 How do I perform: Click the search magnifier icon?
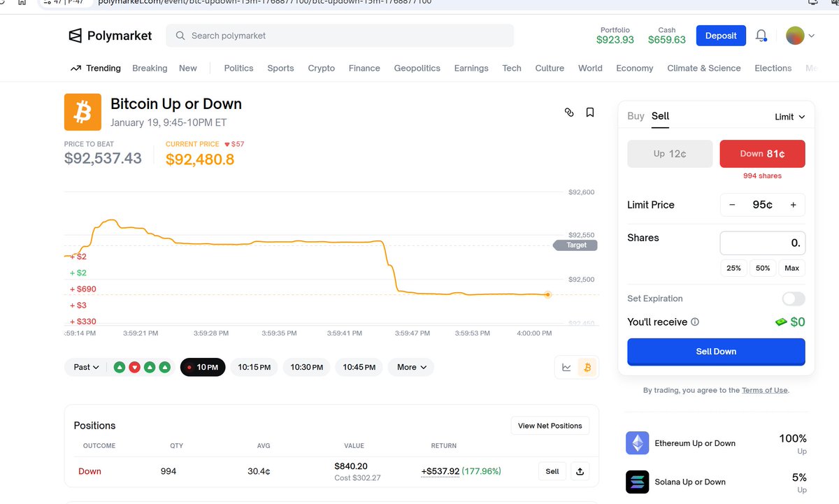[x=180, y=36]
